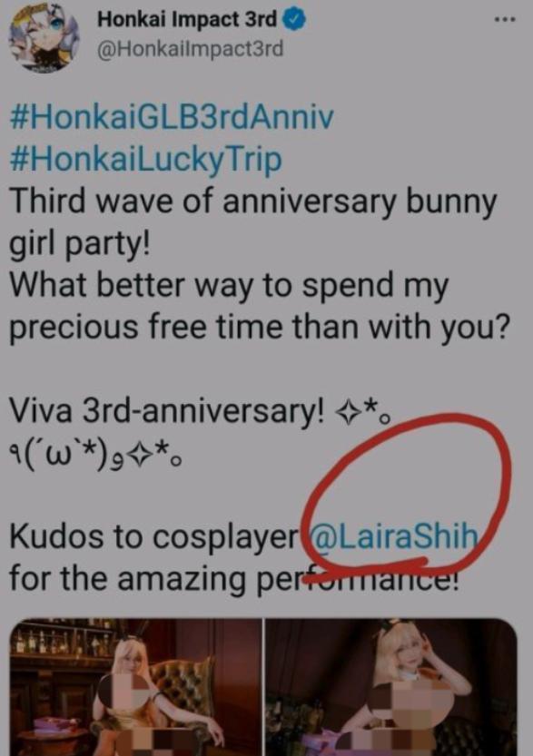The height and width of the screenshot is (756, 533).
Task: Click the sparkle emoji after 'Viva 3rd-anniversary!'
Action: [347, 413]
